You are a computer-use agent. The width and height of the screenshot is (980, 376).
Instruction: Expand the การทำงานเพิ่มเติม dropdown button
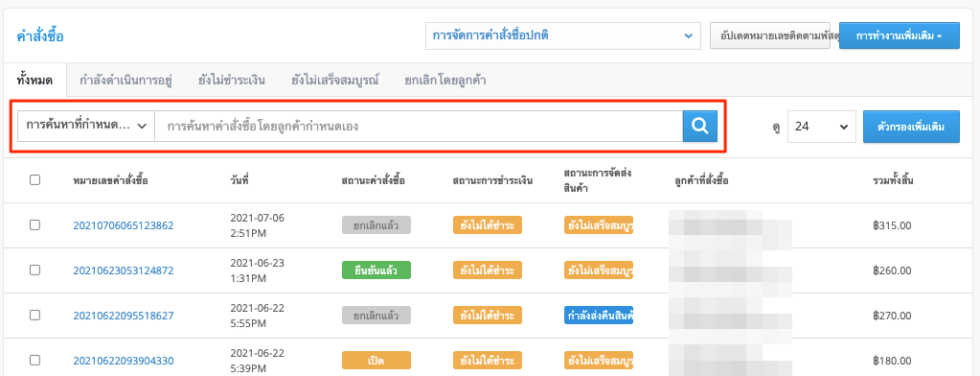coord(900,36)
